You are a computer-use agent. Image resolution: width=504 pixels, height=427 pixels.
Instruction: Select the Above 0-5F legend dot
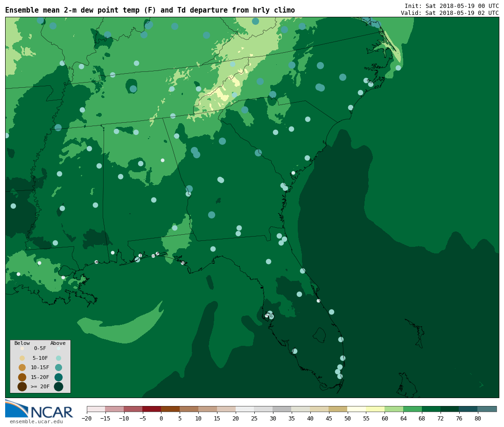(x=58, y=348)
